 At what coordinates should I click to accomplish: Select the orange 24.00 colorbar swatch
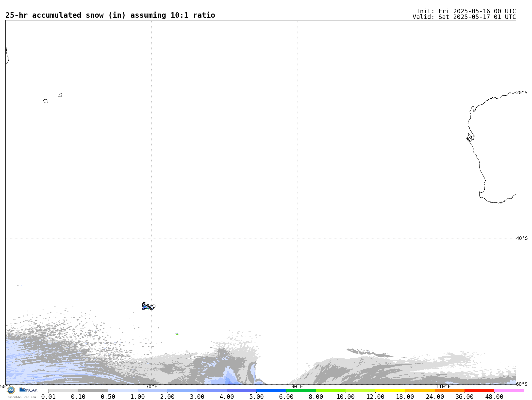click(449, 391)
